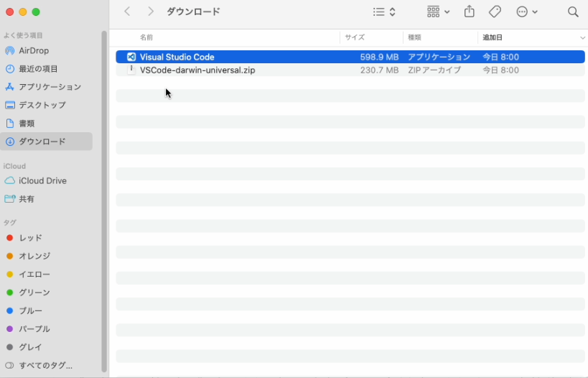This screenshot has height=378, width=588.
Task: Click the 共有 shared folder icon
Action: 10,198
